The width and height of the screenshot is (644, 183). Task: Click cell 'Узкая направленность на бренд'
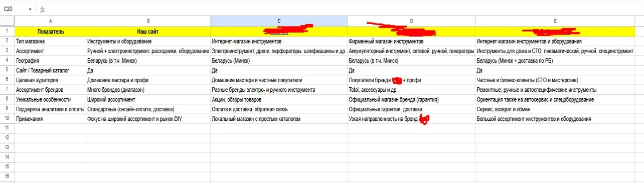(x=411, y=119)
